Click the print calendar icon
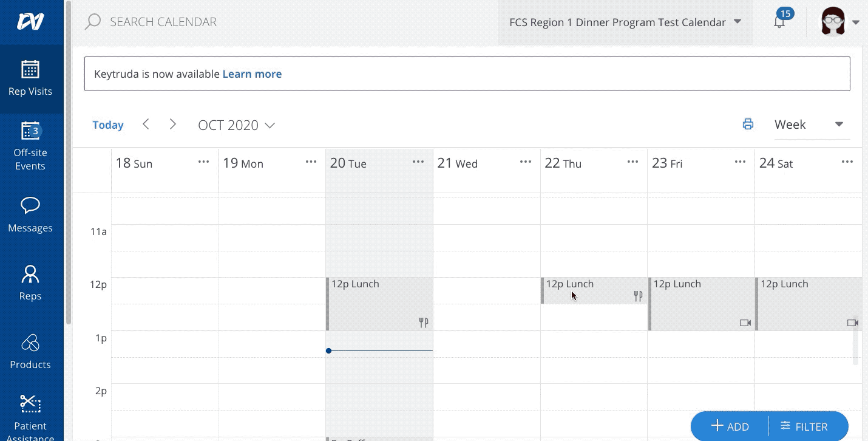Screen dimensions: 868x441 coord(748,124)
